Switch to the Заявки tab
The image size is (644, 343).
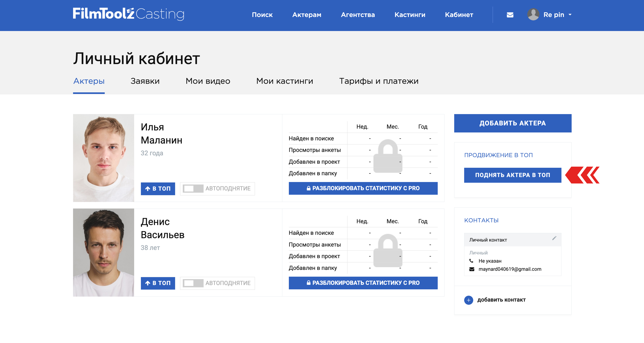click(145, 81)
